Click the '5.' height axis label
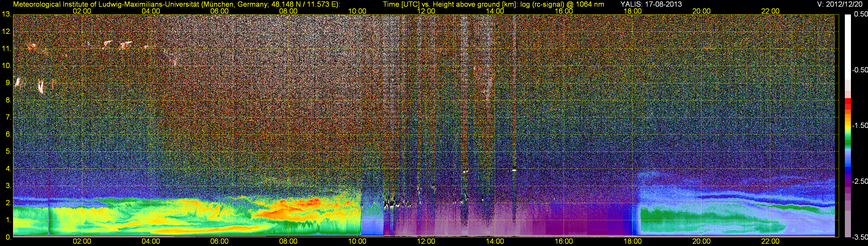868x246 pixels. (8, 152)
